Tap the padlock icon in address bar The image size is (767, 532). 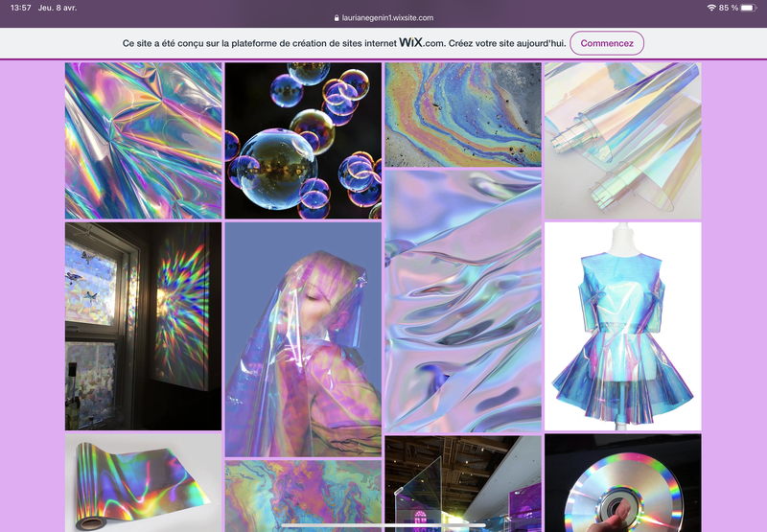(337, 17)
